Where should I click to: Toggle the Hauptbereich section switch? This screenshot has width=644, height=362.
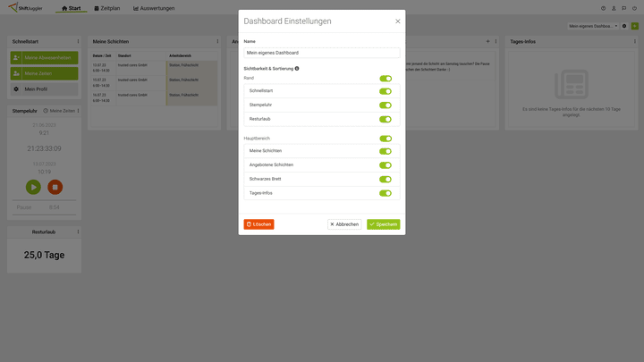coord(386,139)
